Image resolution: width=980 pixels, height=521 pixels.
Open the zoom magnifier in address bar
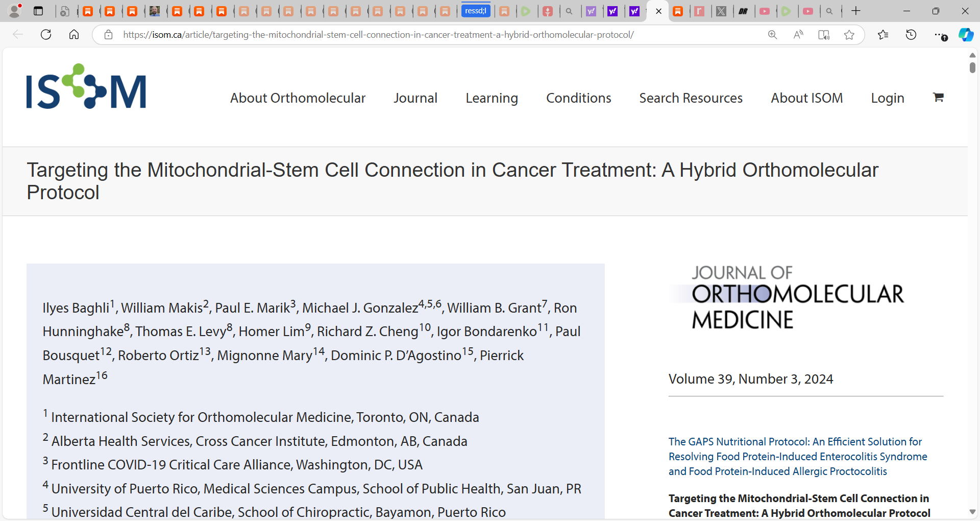coord(772,35)
